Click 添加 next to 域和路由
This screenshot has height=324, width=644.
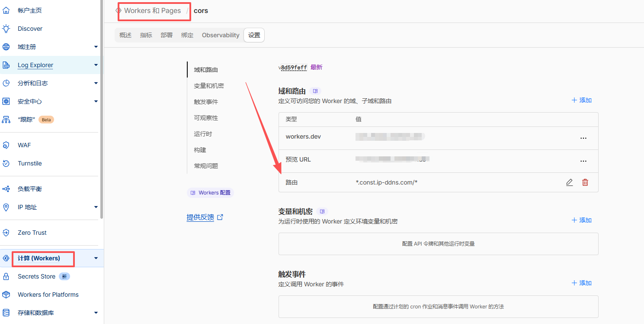581,100
